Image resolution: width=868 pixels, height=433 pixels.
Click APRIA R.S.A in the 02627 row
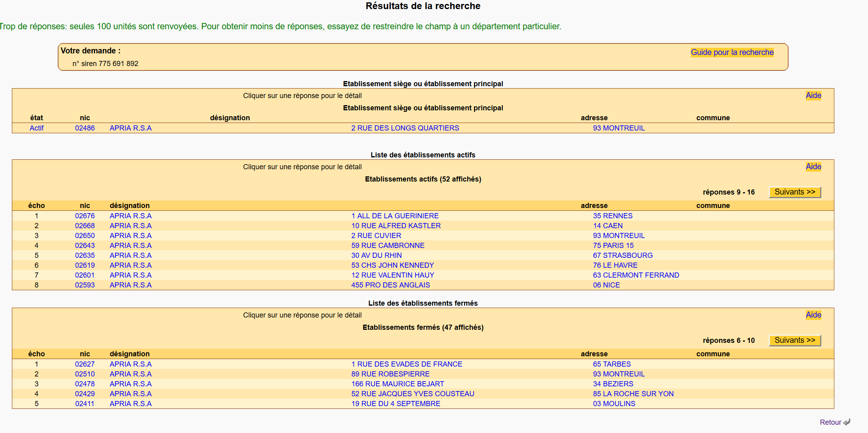[x=131, y=364]
